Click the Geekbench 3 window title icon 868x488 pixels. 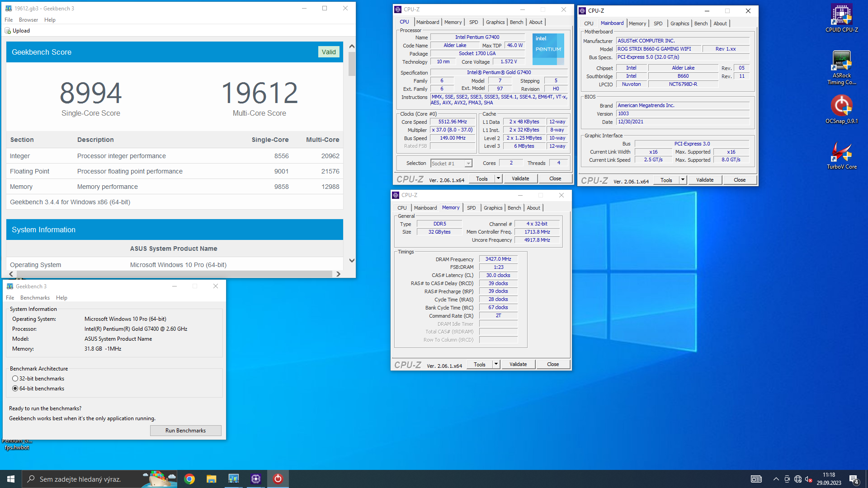(x=9, y=286)
